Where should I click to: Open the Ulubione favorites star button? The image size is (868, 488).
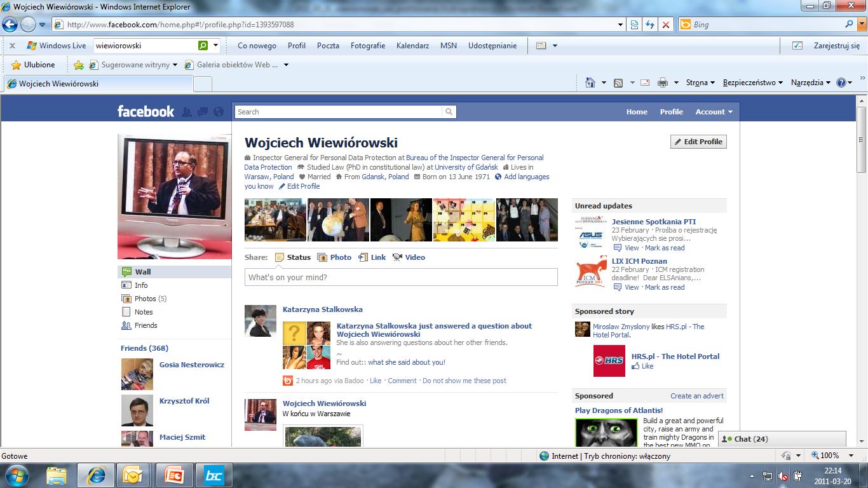point(33,65)
